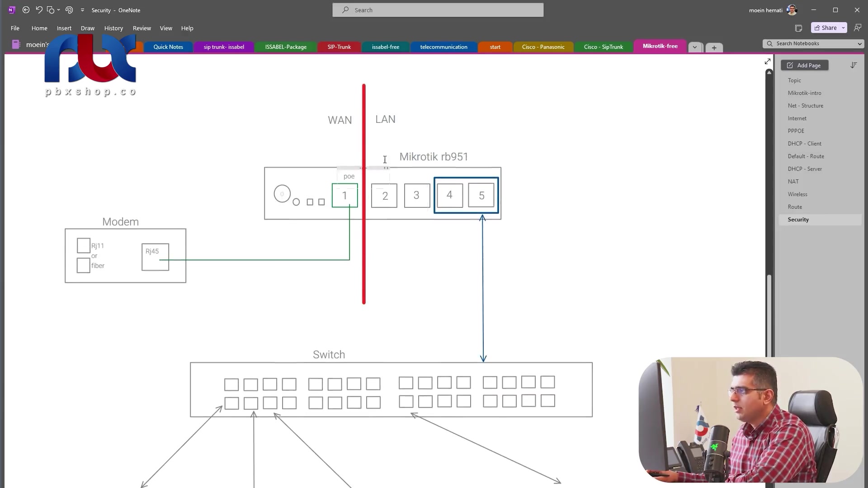Click the Undo icon
Viewport: 868px width, 488px height.
pyautogui.click(x=39, y=10)
